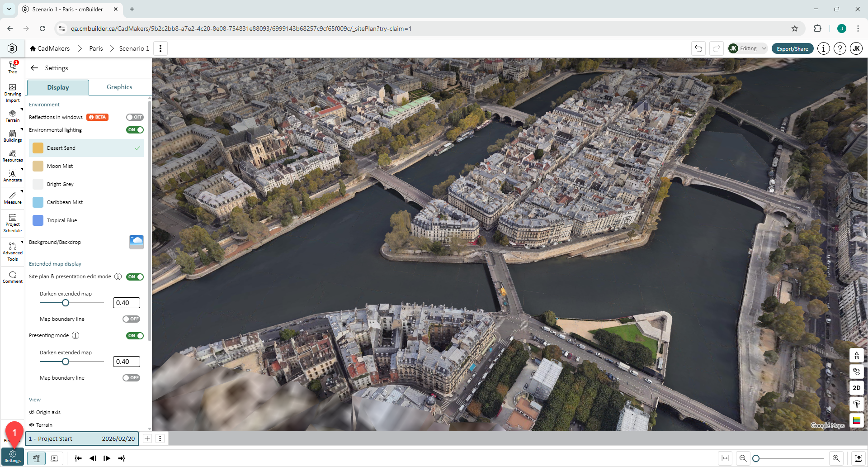Open Site plan edit mode info icon

pyautogui.click(x=118, y=276)
